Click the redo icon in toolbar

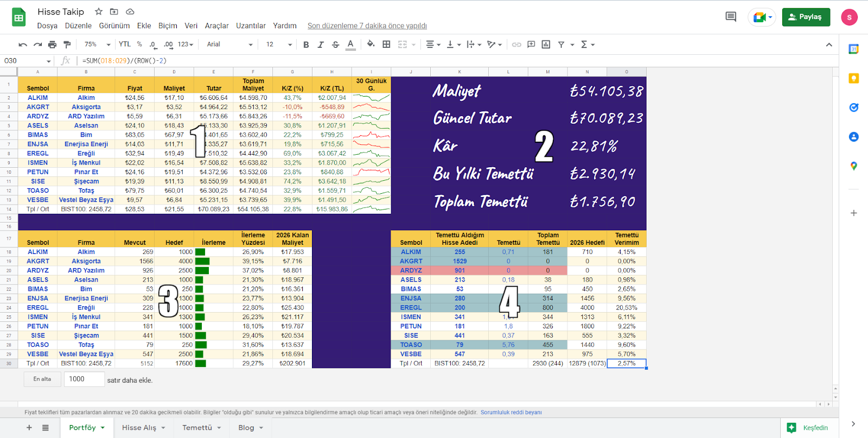(37, 45)
